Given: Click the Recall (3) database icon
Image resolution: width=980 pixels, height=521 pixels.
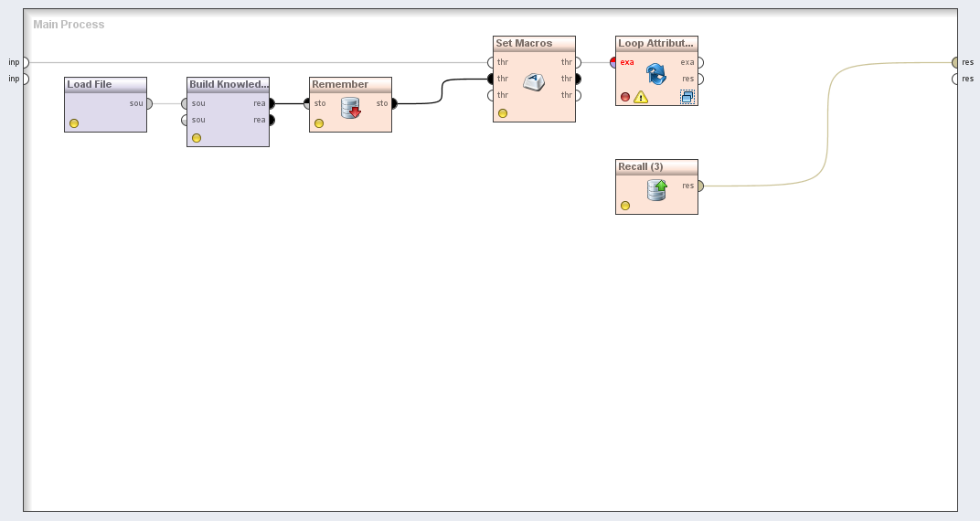Looking at the screenshot, I should pyautogui.click(x=656, y=189).
